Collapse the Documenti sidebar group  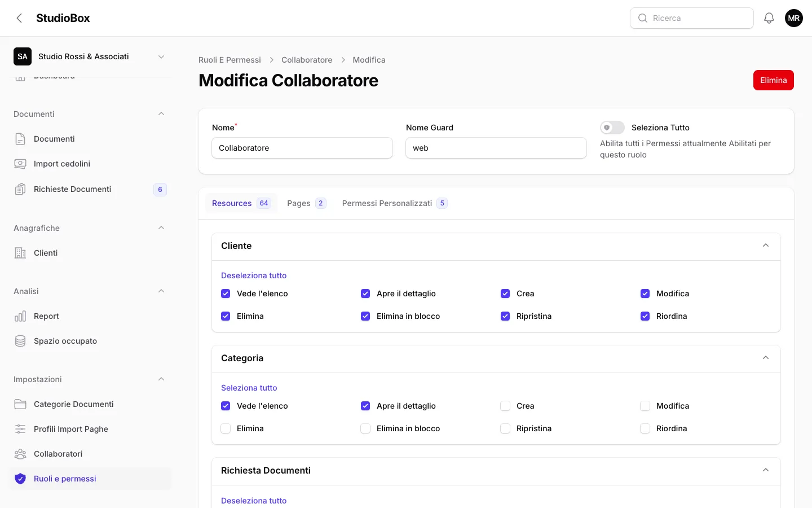pyautogui.click(x=161, y=114)
